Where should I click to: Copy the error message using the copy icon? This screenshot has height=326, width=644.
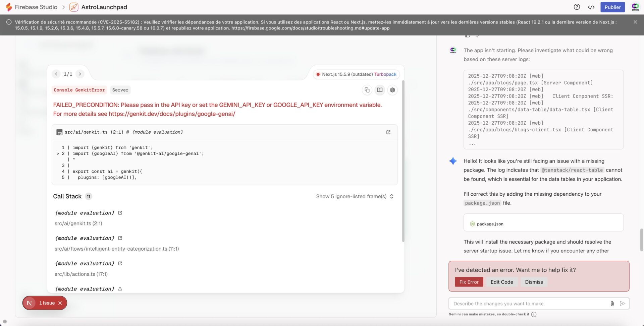(x=367, y=90)
